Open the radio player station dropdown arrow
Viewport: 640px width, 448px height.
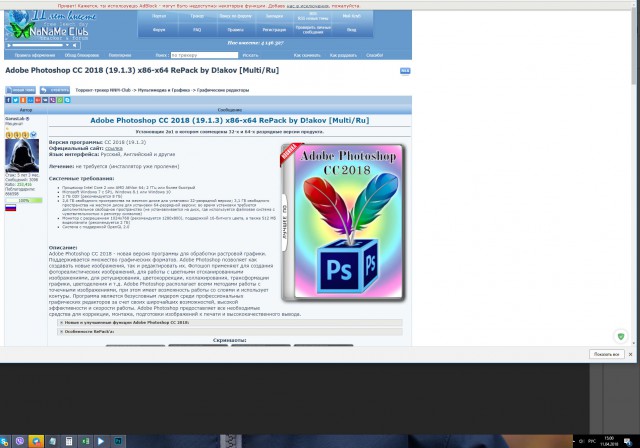(67, 45)
